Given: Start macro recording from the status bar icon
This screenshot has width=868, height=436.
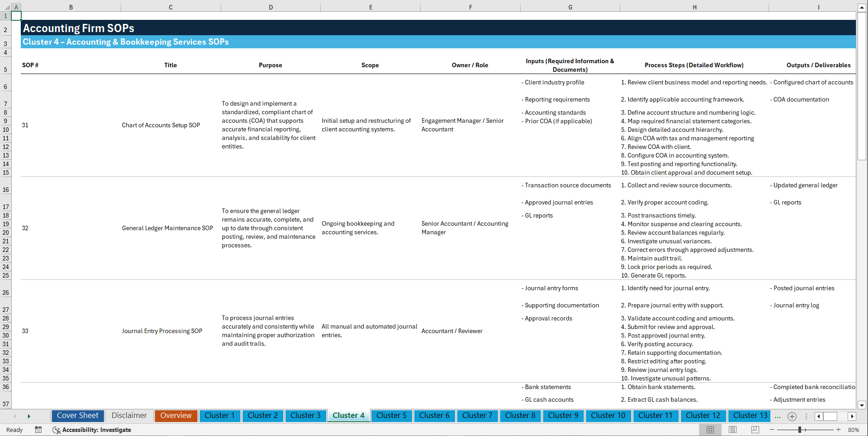Looking at the screenshot, I should pos(38,430).
